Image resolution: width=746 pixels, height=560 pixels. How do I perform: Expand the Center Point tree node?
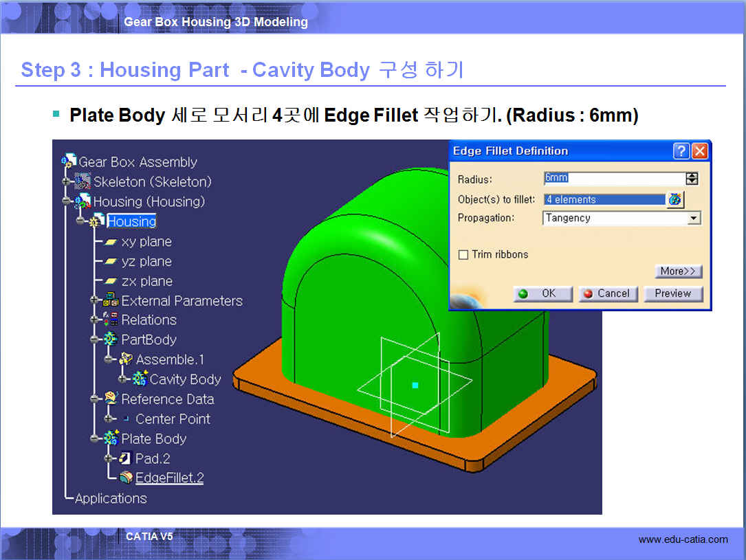coord(109,418)
